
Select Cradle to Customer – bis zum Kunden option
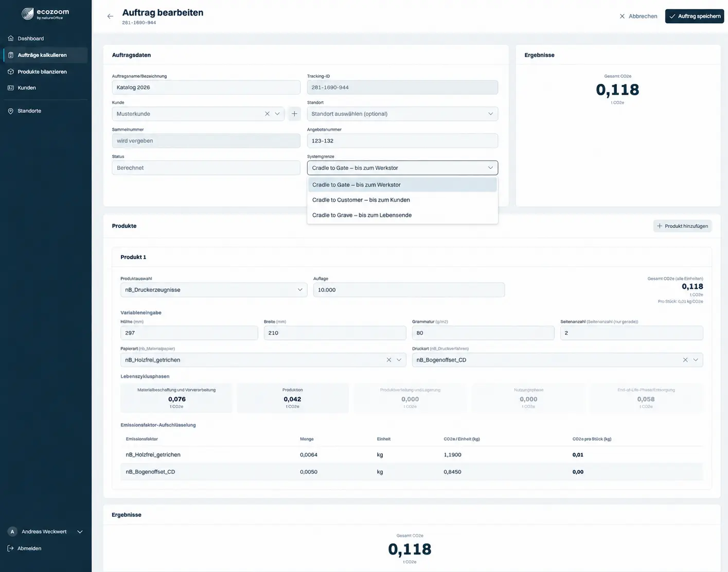click(402, 200)
